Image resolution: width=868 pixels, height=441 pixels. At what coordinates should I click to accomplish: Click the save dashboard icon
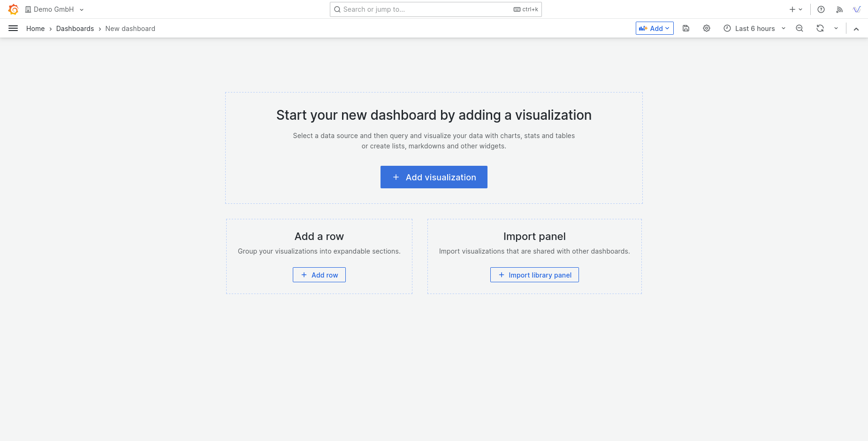[x=685, y=29]
